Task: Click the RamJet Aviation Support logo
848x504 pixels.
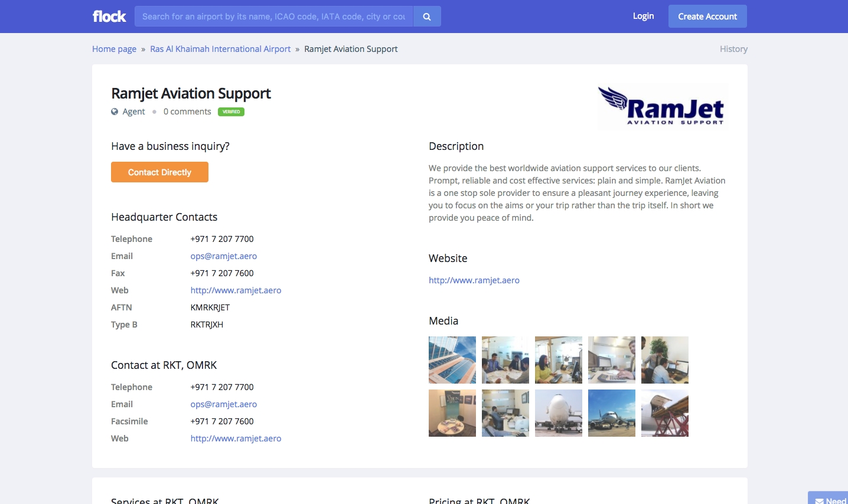Action: [662, 107]
